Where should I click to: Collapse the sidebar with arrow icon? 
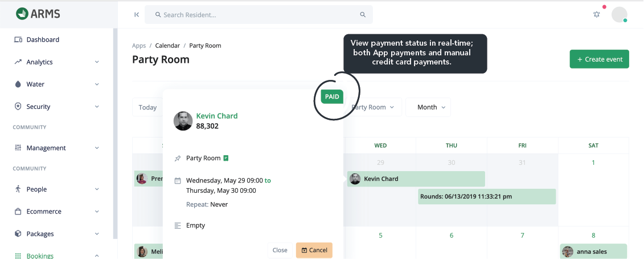[137, 15]
